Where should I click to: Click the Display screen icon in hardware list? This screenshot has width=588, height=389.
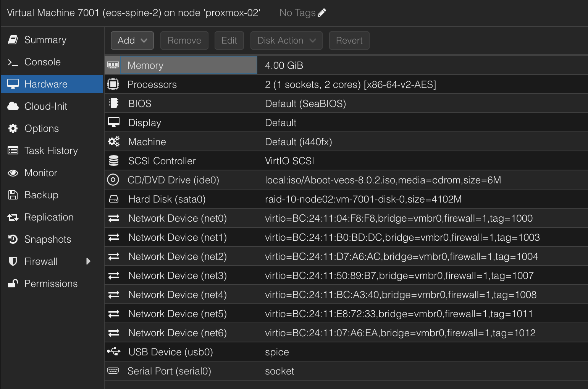click(113, 122)
